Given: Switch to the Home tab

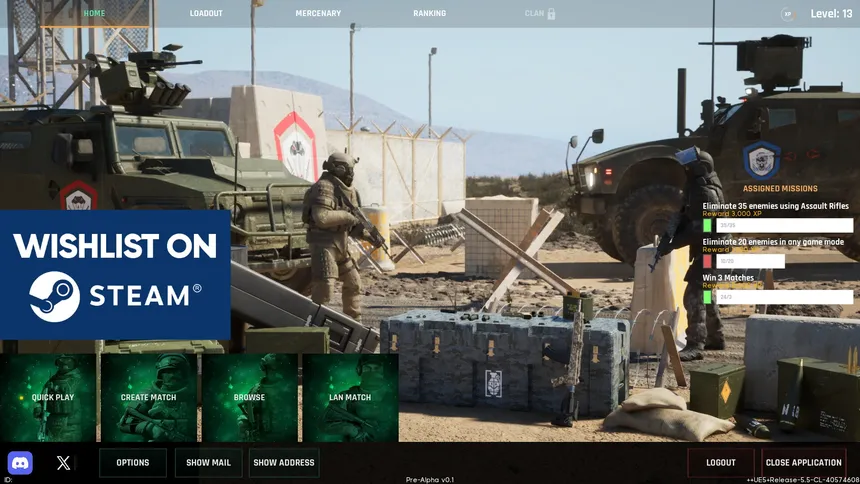Looking at the screenshot, I should 94,13.
